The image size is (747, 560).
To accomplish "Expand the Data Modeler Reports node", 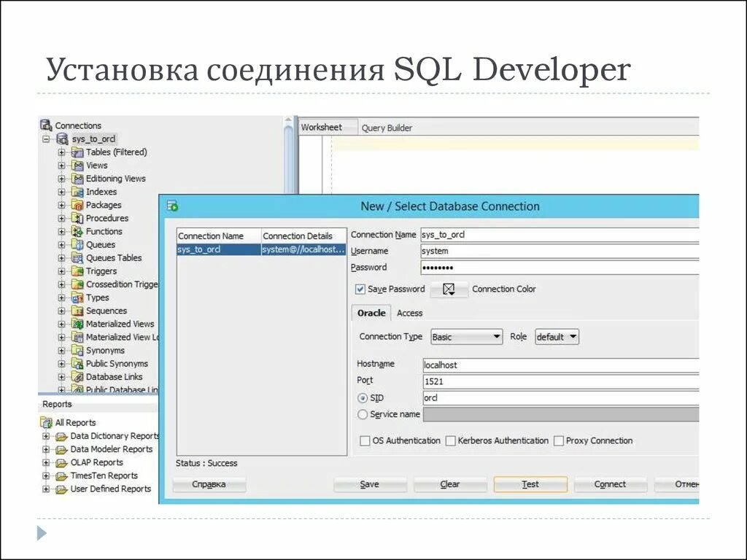I will [x=46, y=449].
